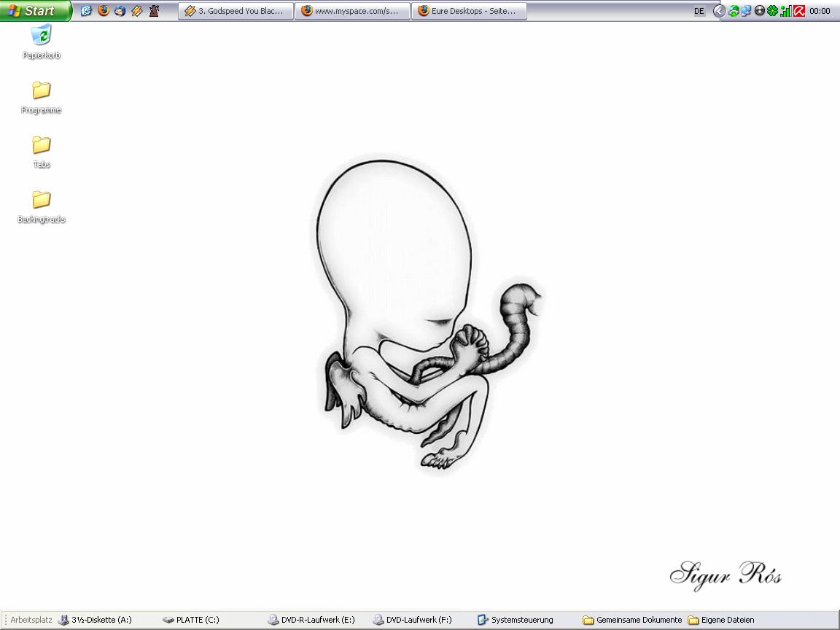The width and height of the screenshot is (840, 630).
Task: Open the Avira red umbrella tray icon
Action: tap(798, 11)
